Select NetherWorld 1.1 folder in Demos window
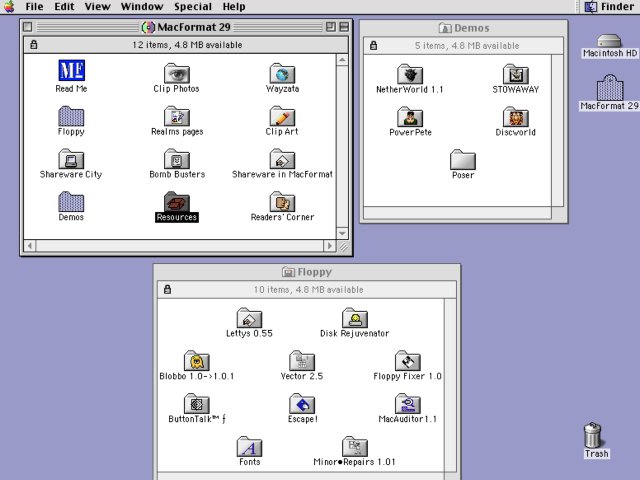 coord(410,74)
